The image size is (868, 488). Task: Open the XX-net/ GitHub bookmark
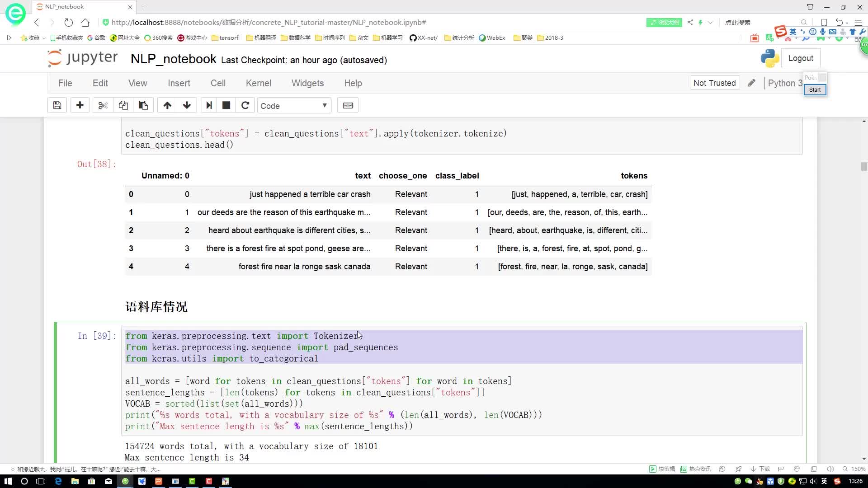click(424, 38)
